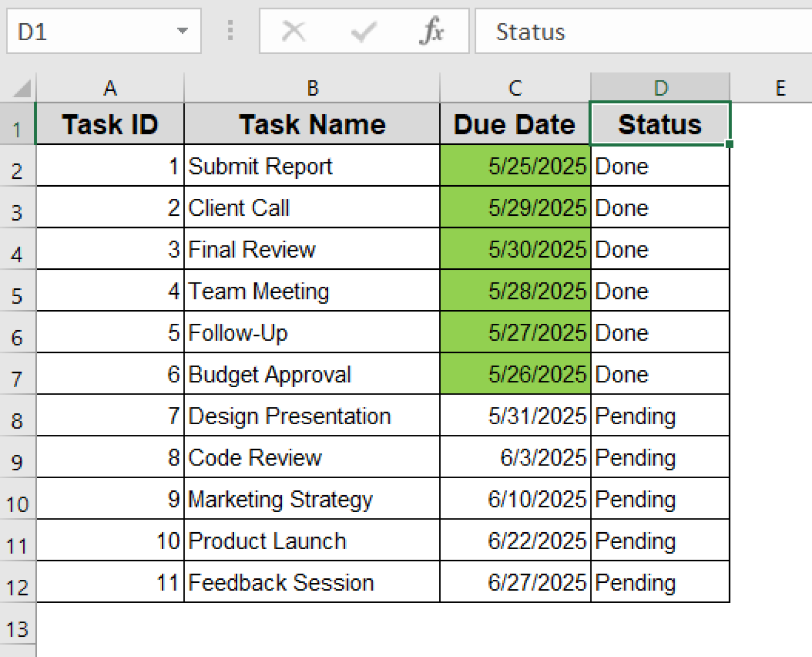Screen dimensions: 812x657
Task: Select column B header
Action: (312, 88)
